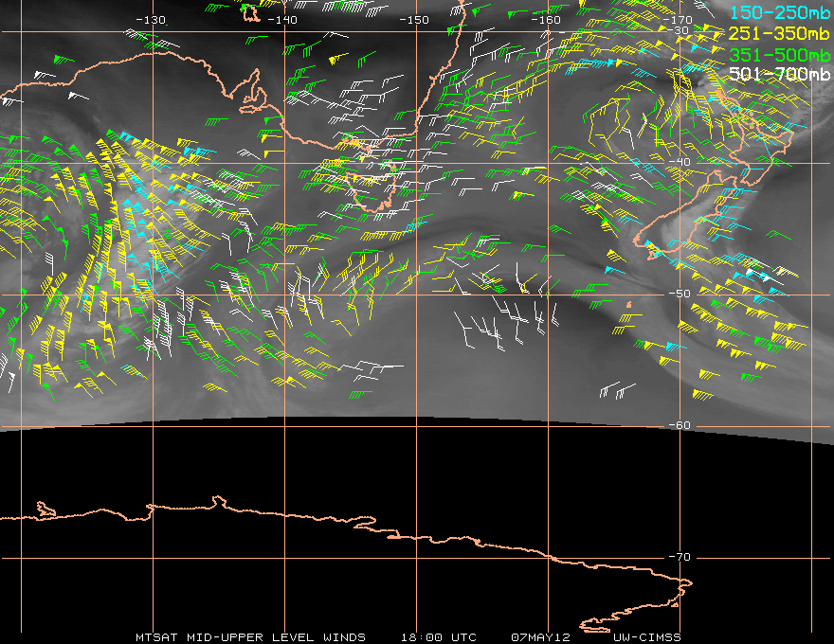This screenshot has width=834, height=644.
Task: Click the -140 longitude label
Action: click(x=281, y=20)
